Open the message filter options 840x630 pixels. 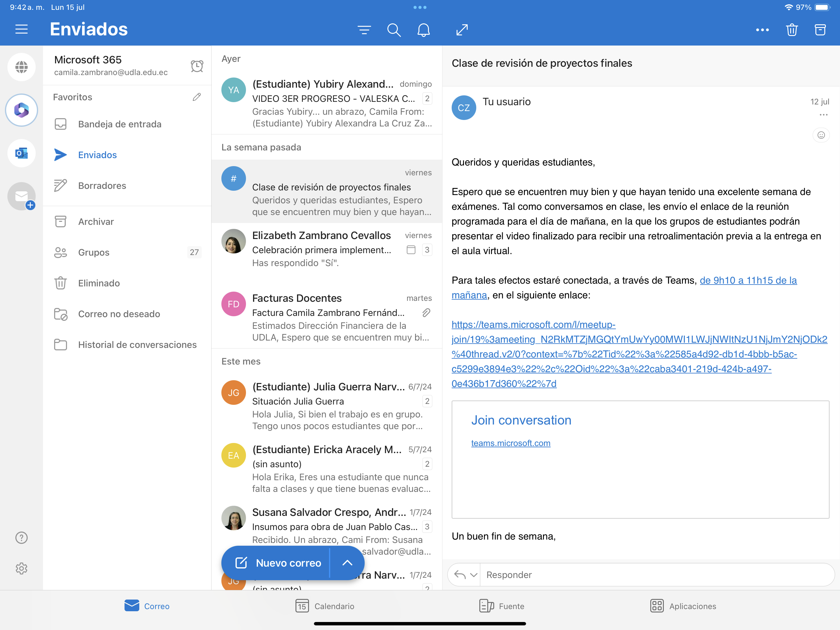[x=364, y=30]
